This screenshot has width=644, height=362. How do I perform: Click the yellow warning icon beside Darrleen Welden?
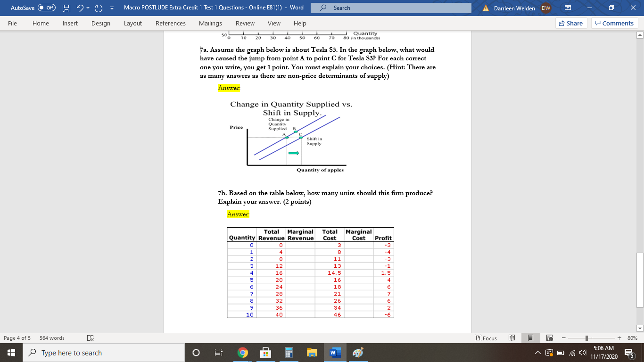(x=487, y=8)
